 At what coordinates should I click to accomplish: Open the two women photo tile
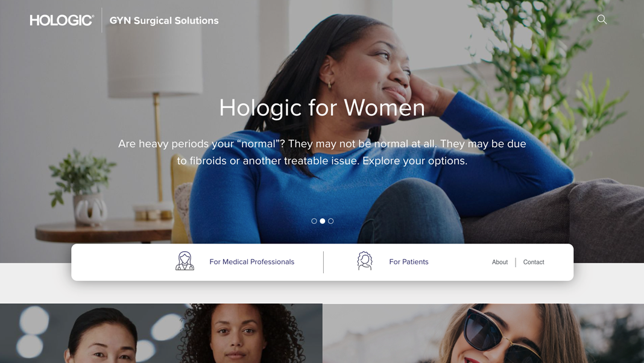161,333
